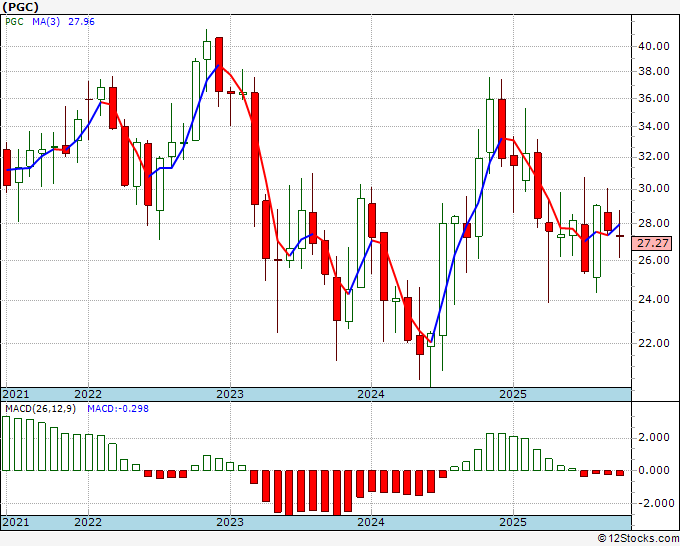Select the 32.00 price axis label
Image resolution: width=680 pixels, height=546 pixels.
click(x=654, y=156)
